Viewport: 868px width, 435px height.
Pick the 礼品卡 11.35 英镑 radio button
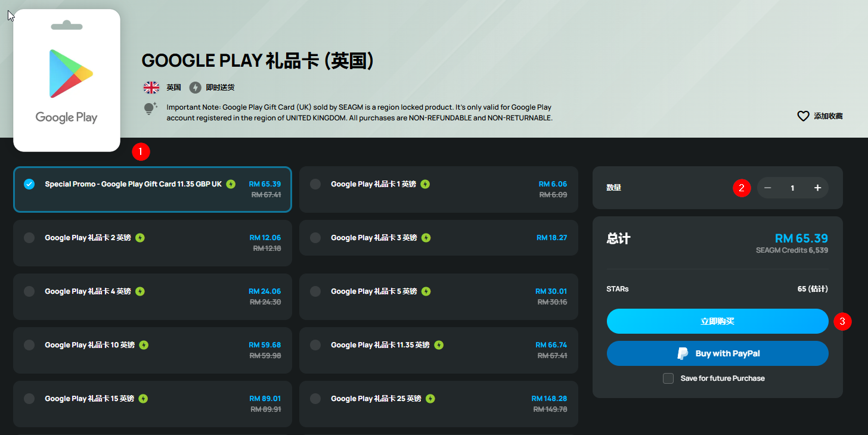point(315,345)
